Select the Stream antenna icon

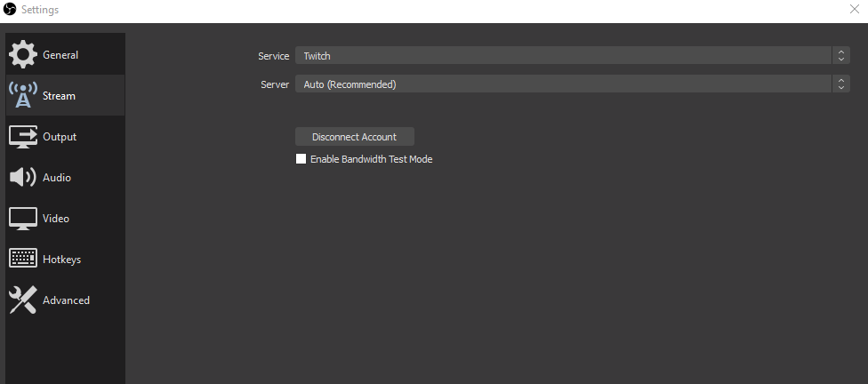[x=23, y=95]
